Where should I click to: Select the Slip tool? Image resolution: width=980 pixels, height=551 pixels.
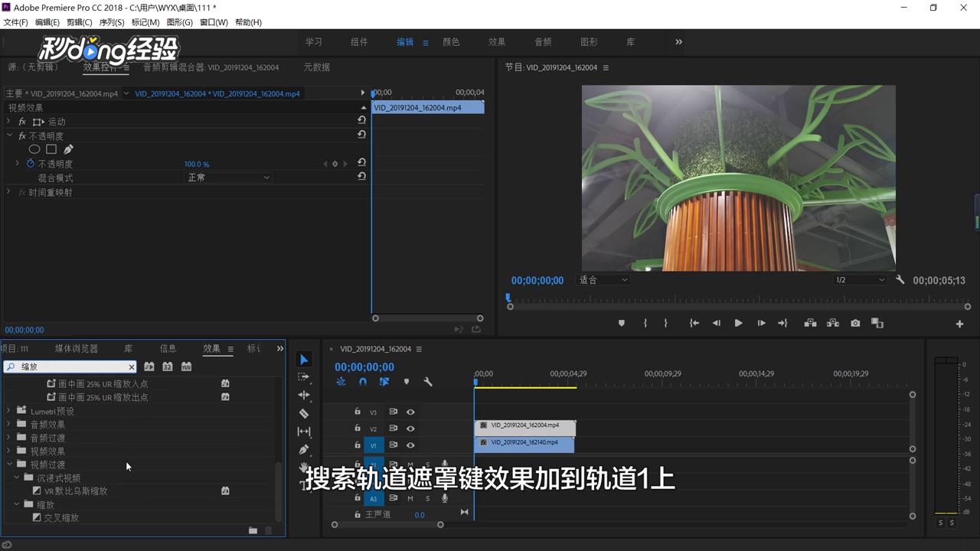[x=304, y=432]
